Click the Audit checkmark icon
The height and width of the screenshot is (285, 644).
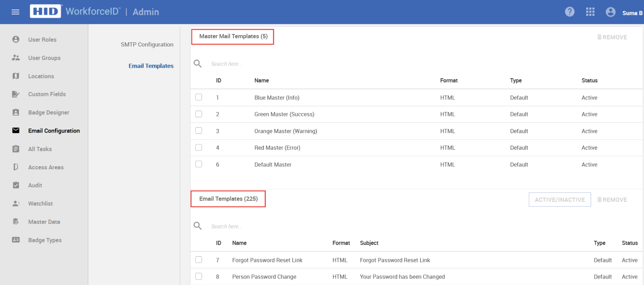16,185
